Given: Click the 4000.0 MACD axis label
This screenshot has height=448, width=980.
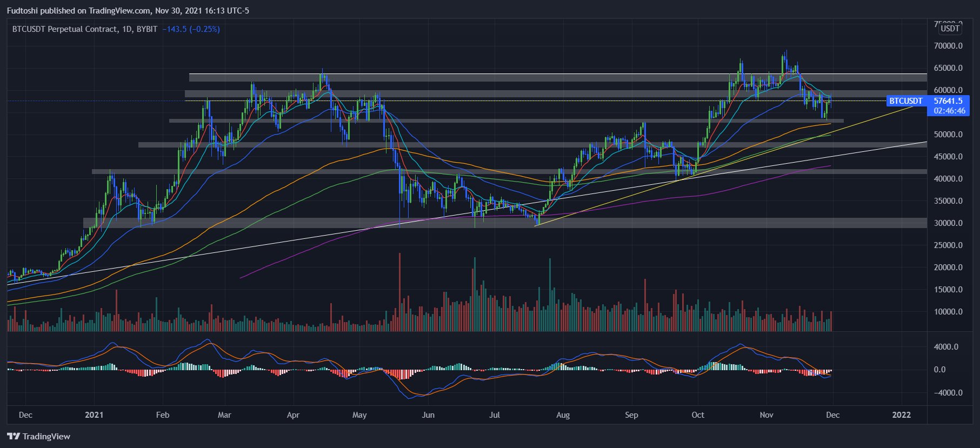Looking at the screenshot, I should (946, 347).
